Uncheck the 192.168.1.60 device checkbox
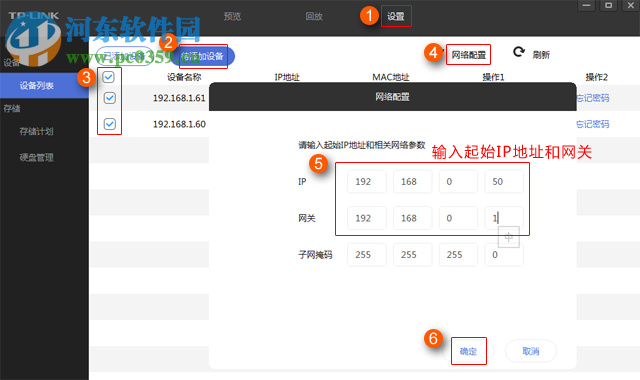The height and width of the screenshot is (380, 640). click(x=110, y=124)
